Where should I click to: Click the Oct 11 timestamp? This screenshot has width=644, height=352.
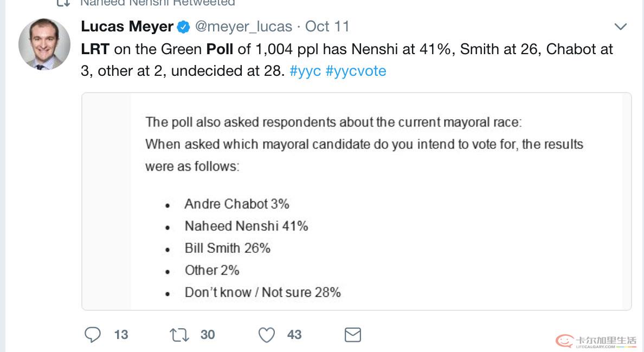tap(327, 26)
